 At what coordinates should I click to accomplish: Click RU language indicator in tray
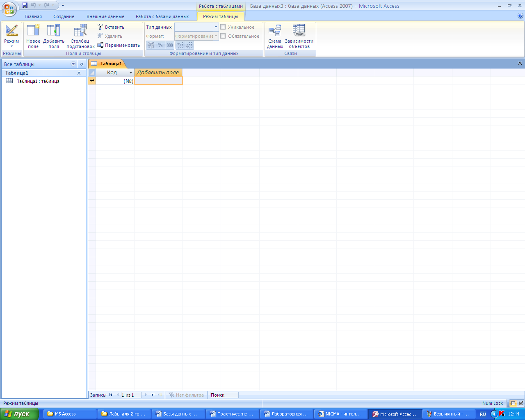483,414
